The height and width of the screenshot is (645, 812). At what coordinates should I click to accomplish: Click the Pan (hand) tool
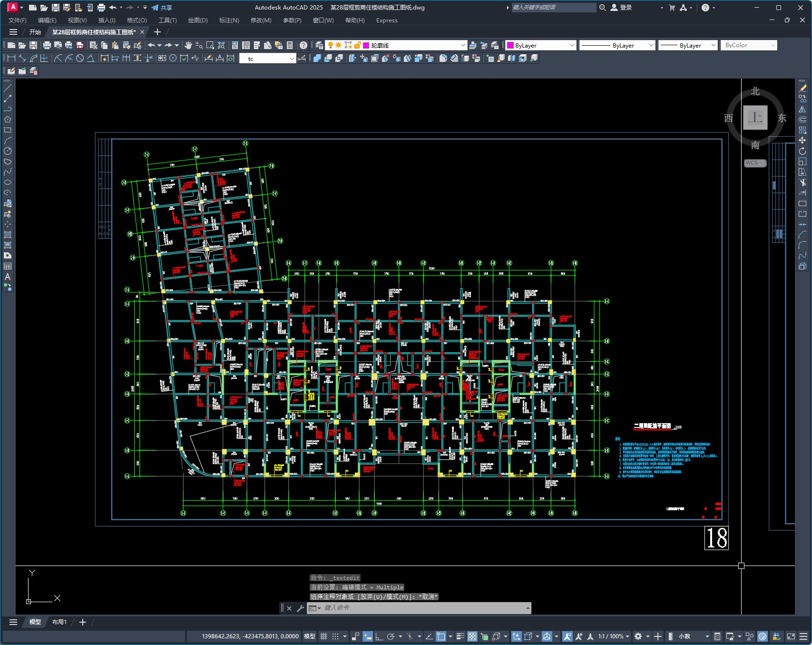click(x=188, y=45)
